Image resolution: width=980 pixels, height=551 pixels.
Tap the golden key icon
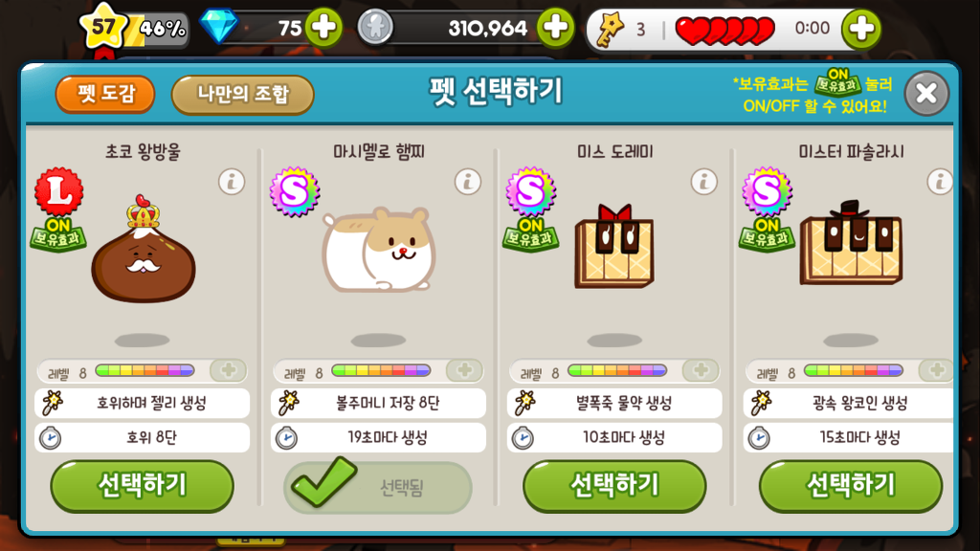[610, 30]
